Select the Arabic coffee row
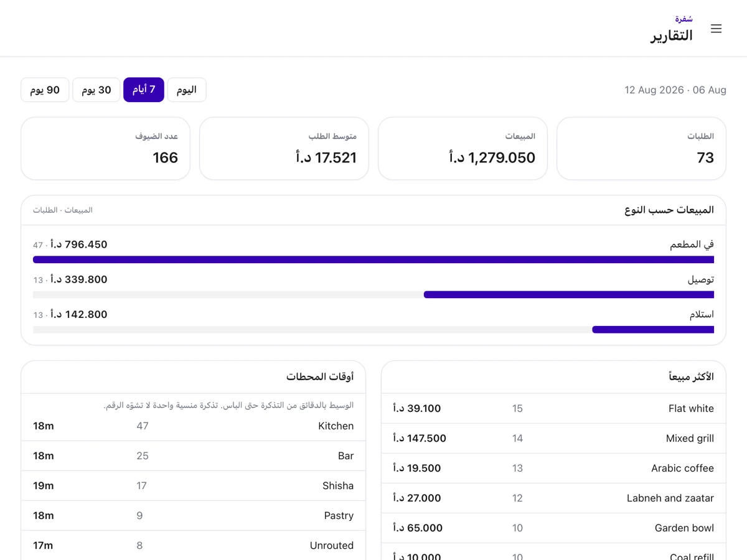747x560 pixels. pyautogui.click(x=553, y=469)
